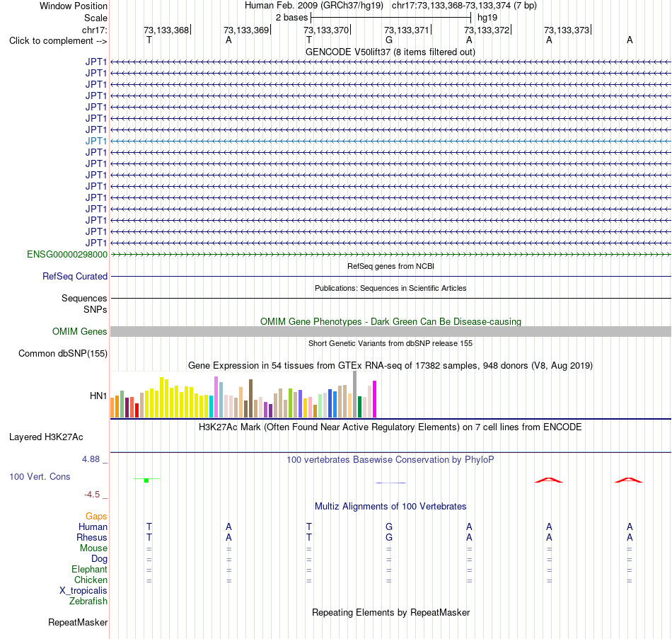Open the RefSeq genes from NCBI title
Image resolution: width=672 pixels, height=639 pixels.
(390, 266)
